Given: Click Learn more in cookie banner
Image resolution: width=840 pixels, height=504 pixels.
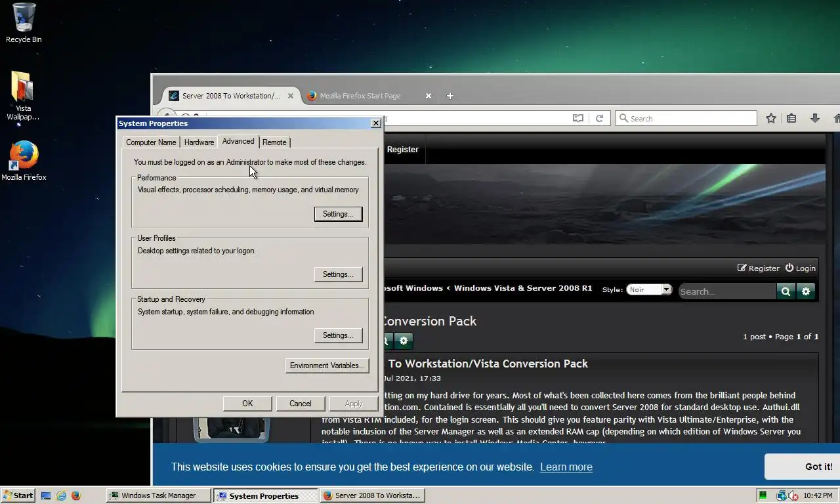Looking at the screenshot, I should coord(566,467).
